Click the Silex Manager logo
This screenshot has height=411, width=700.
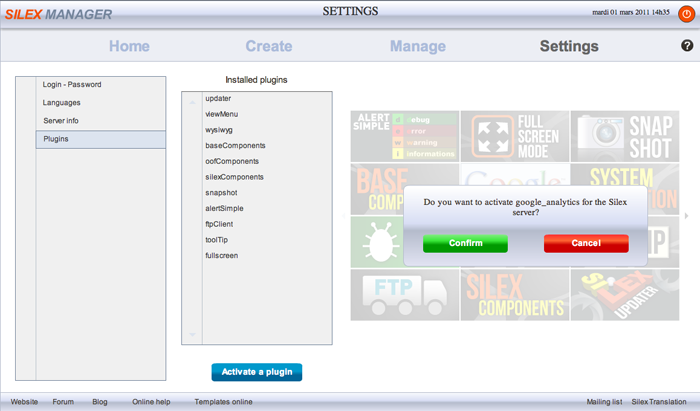tap(58, 14)
